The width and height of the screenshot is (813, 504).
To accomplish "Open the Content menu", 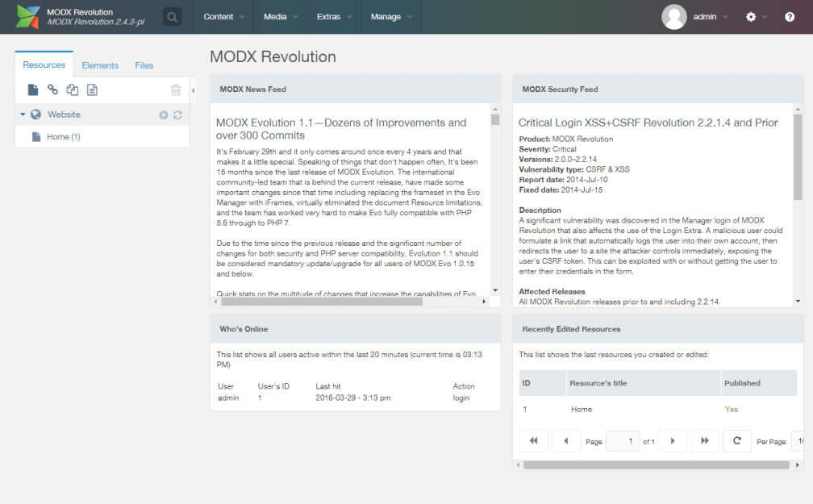I will [x=223, y=17].
